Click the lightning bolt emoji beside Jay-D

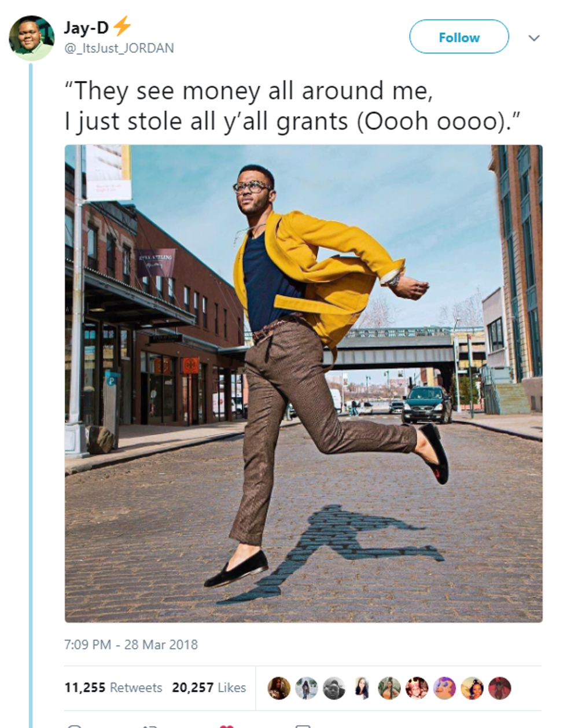pyautogui.click(x=122, y=26)
